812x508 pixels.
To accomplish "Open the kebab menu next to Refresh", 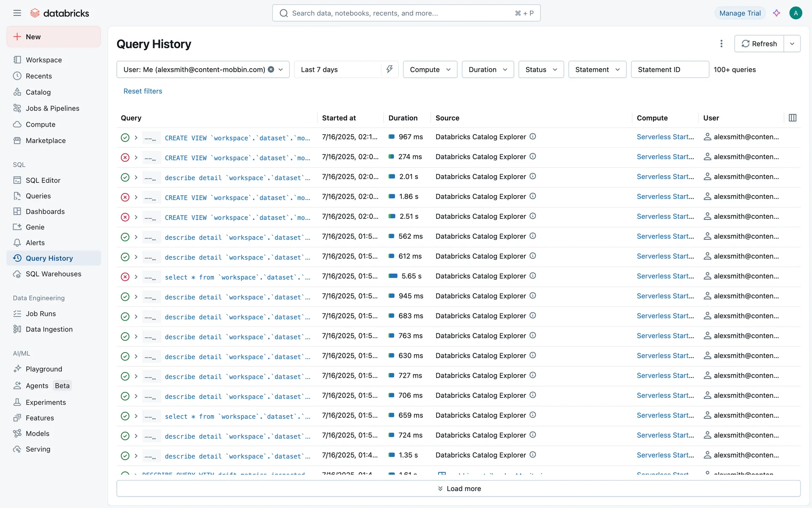I will click(x=721, y=44).
